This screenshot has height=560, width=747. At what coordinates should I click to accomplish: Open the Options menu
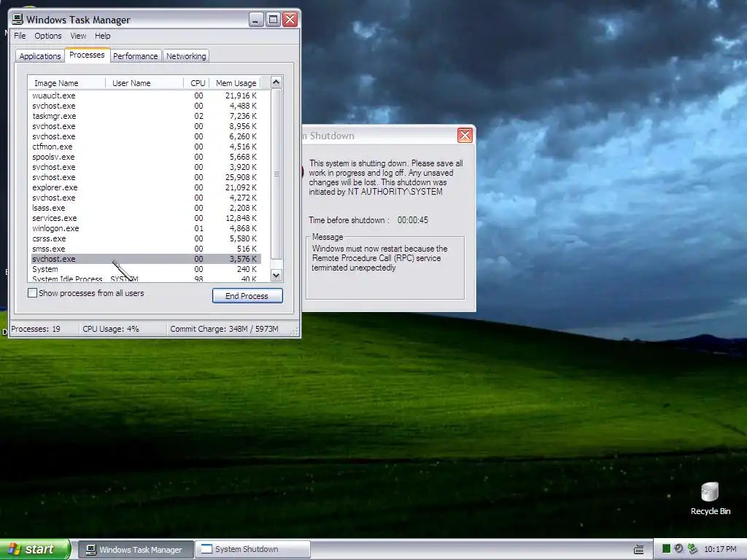click(x=47, y=36)
